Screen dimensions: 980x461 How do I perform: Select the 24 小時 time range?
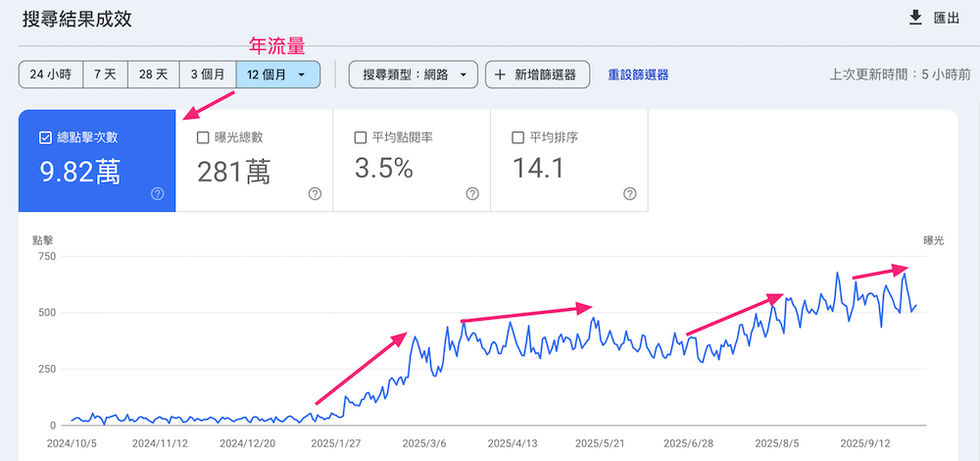pos(50,75)
